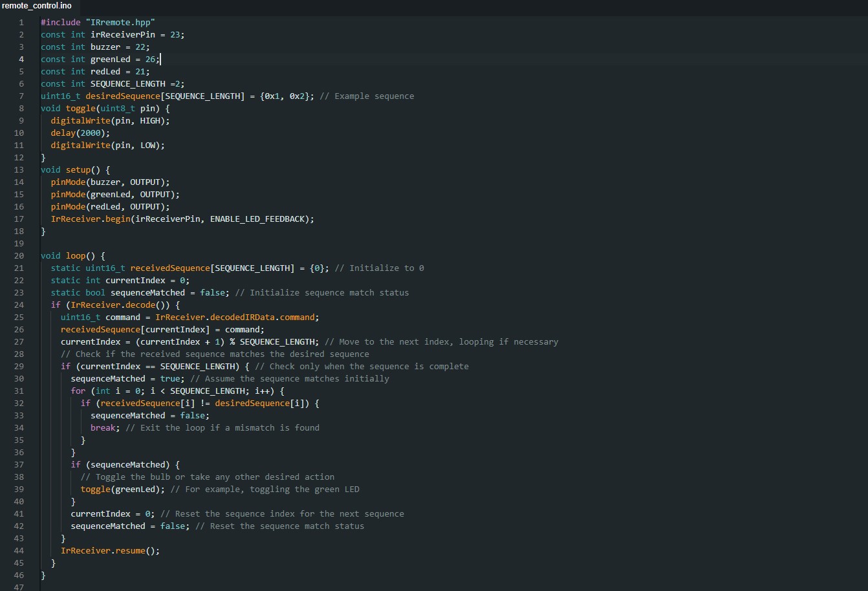Screen dimensions: 868x591
Task: Click "static int currentIndex = 0;" statement
Action: pyautogui.click(x=120, y=280)
